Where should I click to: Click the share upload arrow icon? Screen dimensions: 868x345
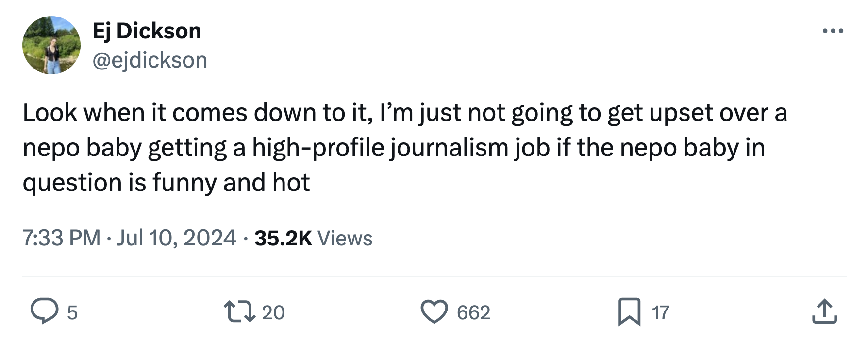pyautogui.click(x=824, y=312)
